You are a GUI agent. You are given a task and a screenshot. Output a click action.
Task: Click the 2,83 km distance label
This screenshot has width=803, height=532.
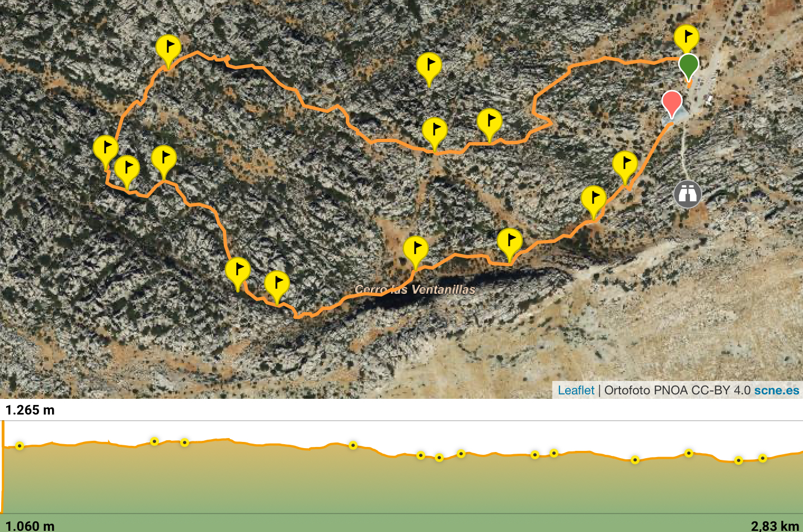coord(775,526)
